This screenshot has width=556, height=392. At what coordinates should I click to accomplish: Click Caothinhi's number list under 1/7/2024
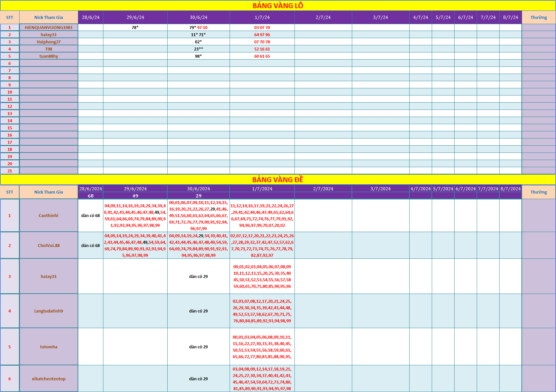(x=262, y=215)
